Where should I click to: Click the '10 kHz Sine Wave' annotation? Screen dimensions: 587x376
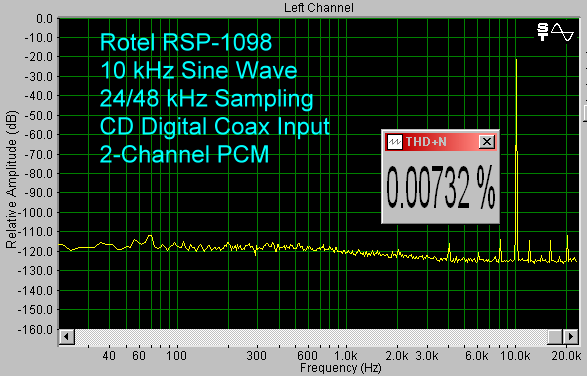[x=198, y=70]
